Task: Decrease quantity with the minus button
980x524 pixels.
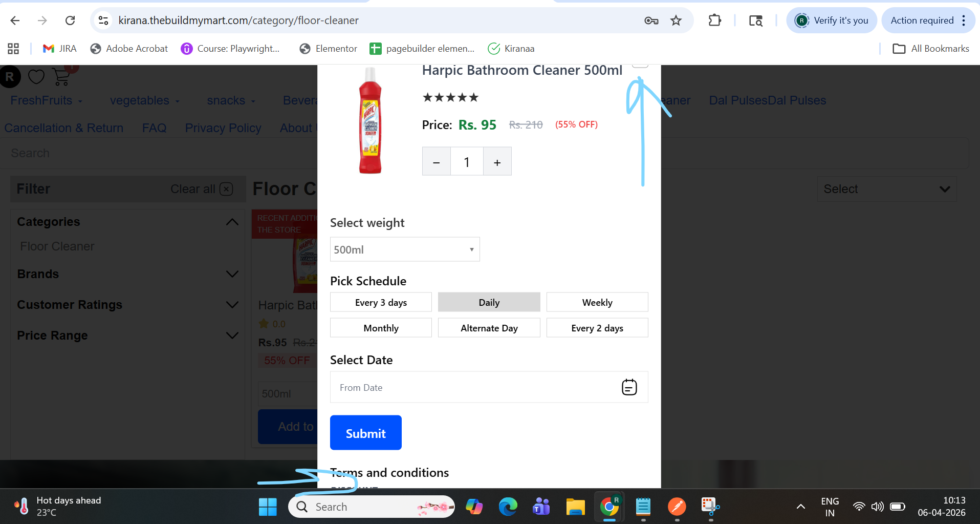Action: [x=437, y=162]
